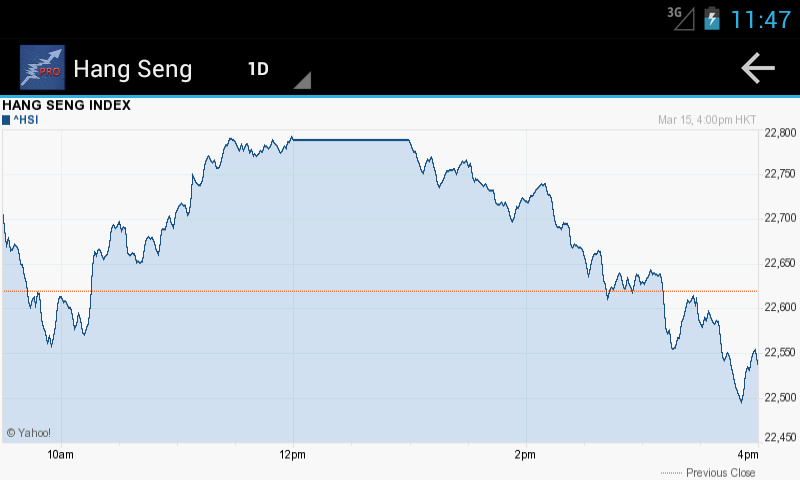This screenshot has height=480, width=800.
Task: Click the 2pm time axis label
Action: click(x=524, y=456)
